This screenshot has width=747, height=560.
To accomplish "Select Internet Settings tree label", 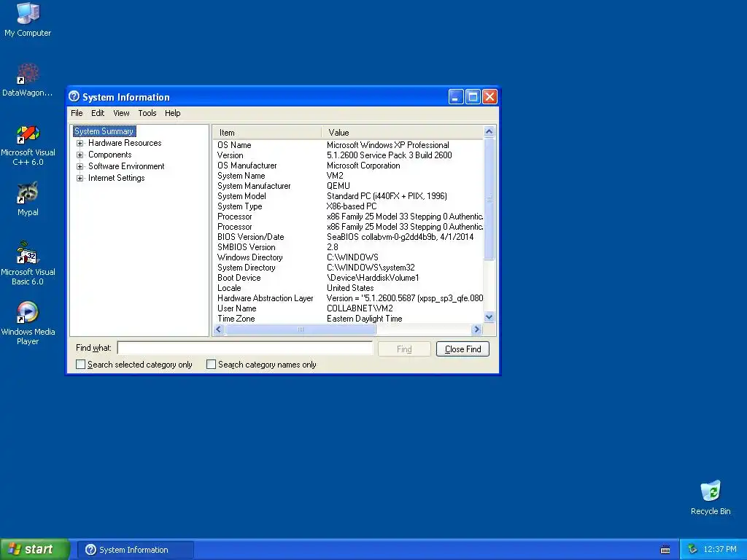I will tap(116, 178).
